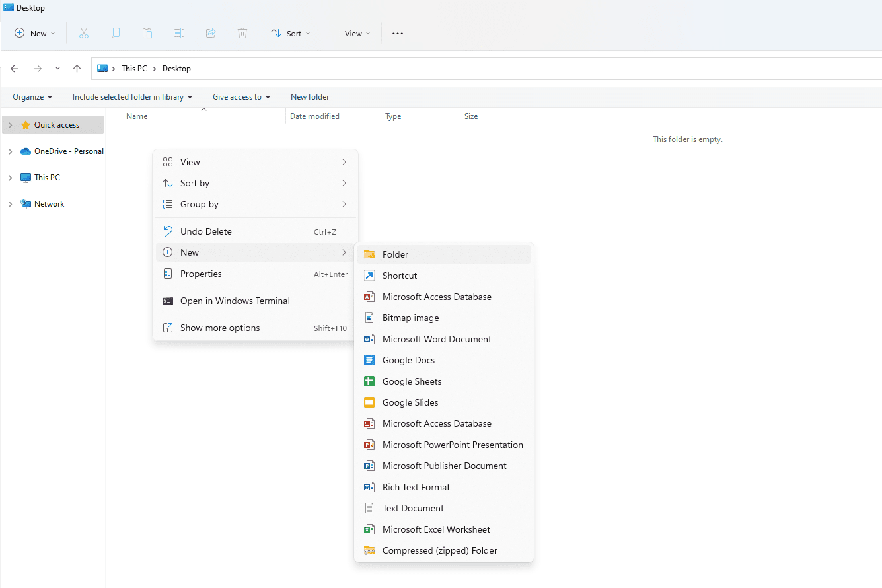Create a new Google Sheets file
The width and height of the screenshot is (882, 588).
point(444,381)
